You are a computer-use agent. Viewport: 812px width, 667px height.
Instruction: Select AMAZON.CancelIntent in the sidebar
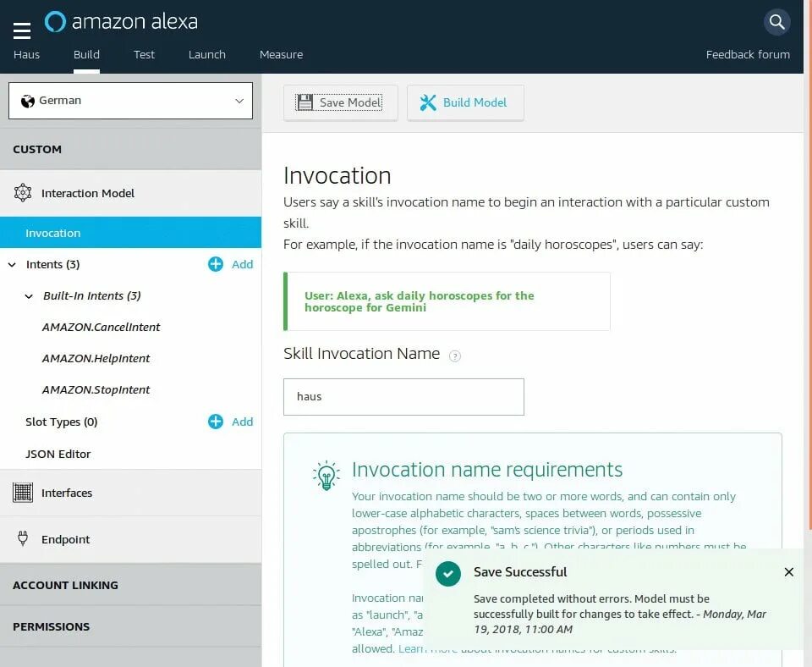point(101,327)
